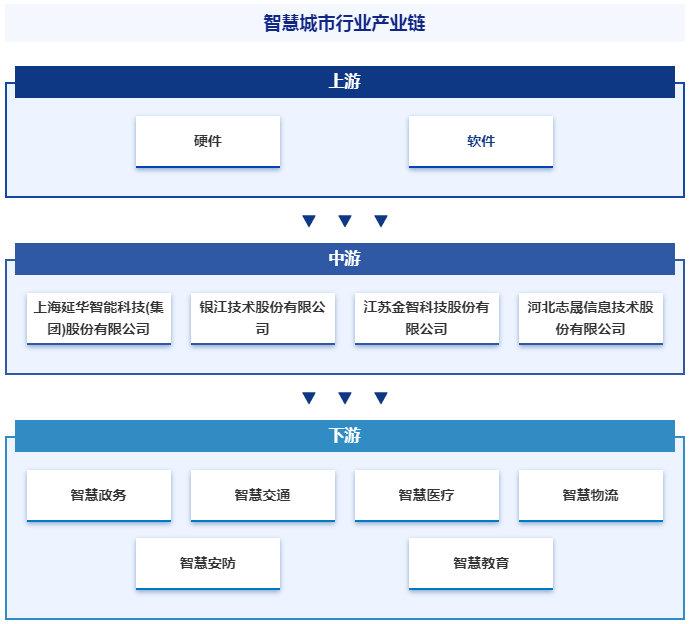Image resolution: width=691 pixels, height=624 pixels.
Task: Click the 智慧城市行业产业链 title
Action: [344, 23]
